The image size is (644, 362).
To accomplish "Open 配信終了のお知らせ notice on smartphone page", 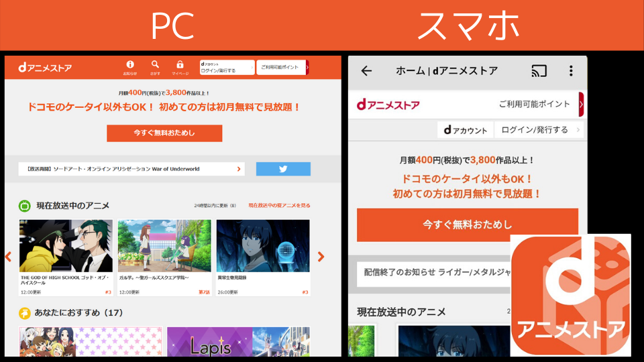I will tap(434, 273).
